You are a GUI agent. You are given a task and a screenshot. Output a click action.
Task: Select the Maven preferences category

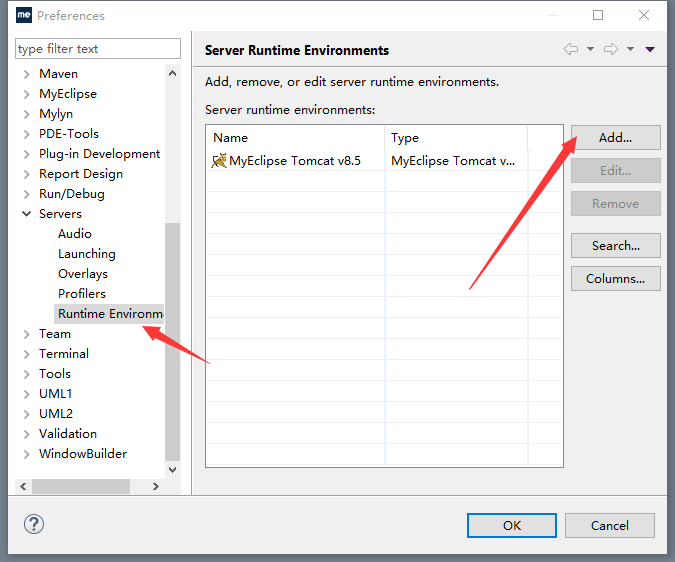pos(59,74)
